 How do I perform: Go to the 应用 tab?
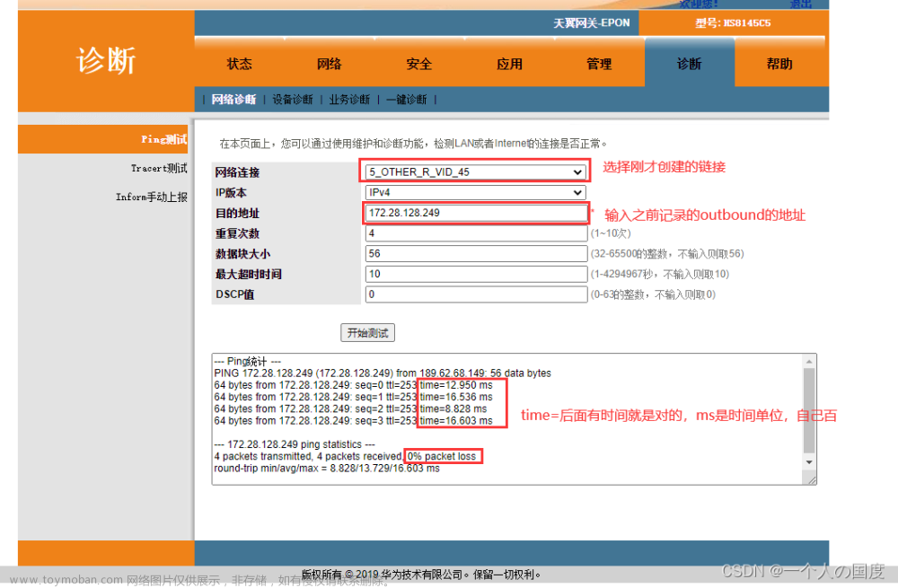509,64
